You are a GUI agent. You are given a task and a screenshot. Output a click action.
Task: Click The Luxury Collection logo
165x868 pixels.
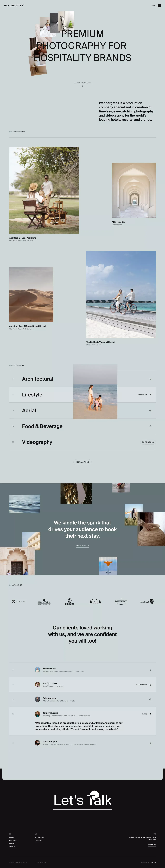click(121, 601)
